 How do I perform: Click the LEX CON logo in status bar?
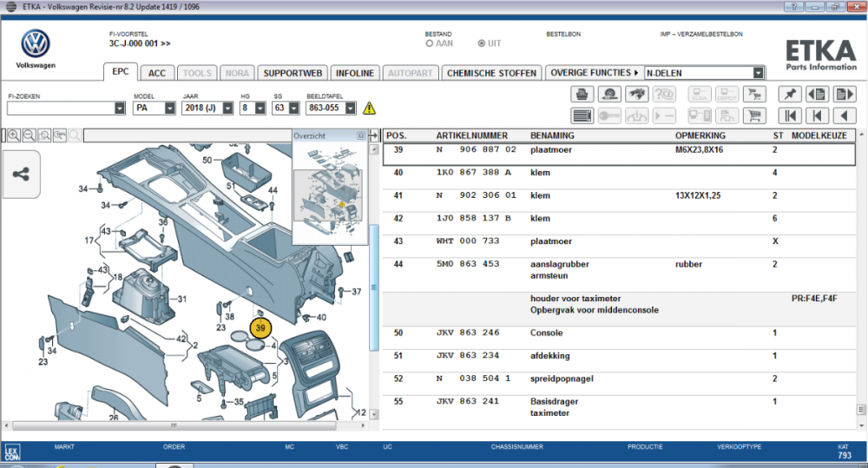coord(12,452)
